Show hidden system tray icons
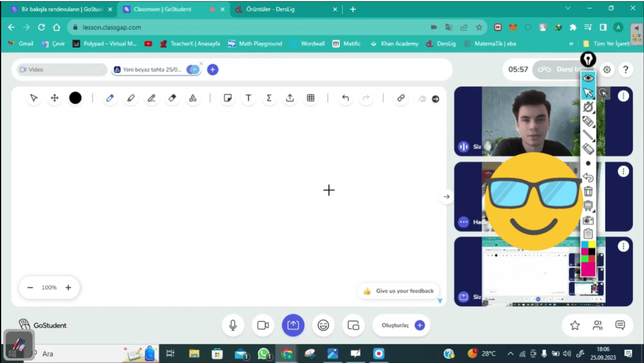644x363 pixels. pyautogui.click(x=510, y=354)
